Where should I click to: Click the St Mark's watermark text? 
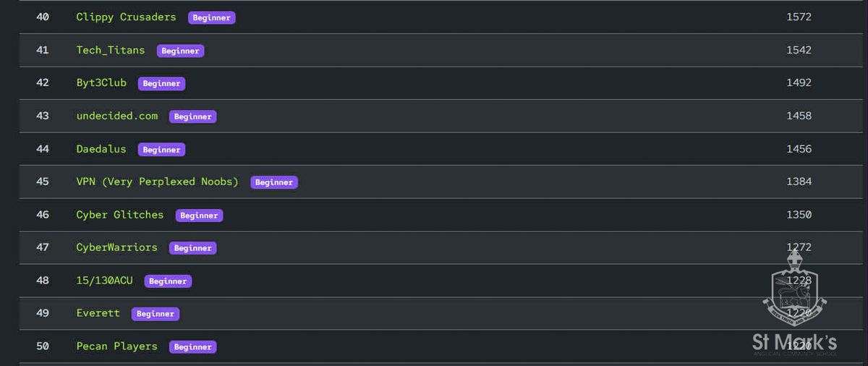click(794, 342)
